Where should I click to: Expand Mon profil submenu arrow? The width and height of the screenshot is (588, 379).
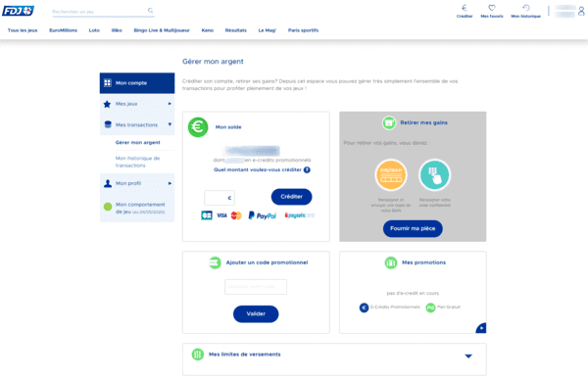pos(170,183)
